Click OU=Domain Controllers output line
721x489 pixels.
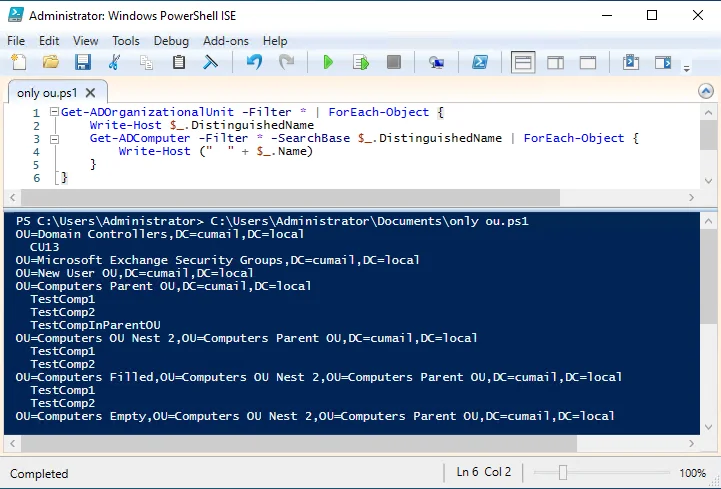tap(160, 234)
